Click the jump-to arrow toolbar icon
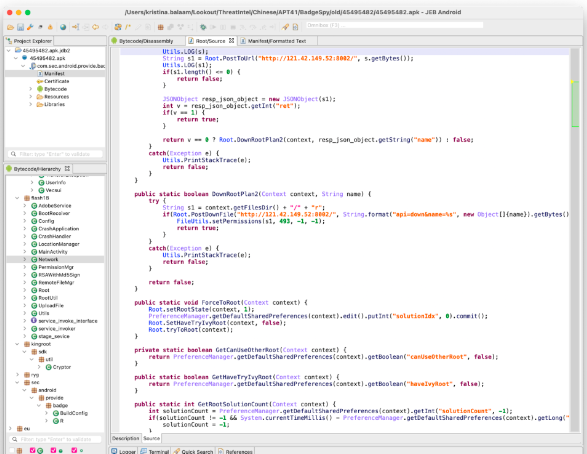 [76, 27]
